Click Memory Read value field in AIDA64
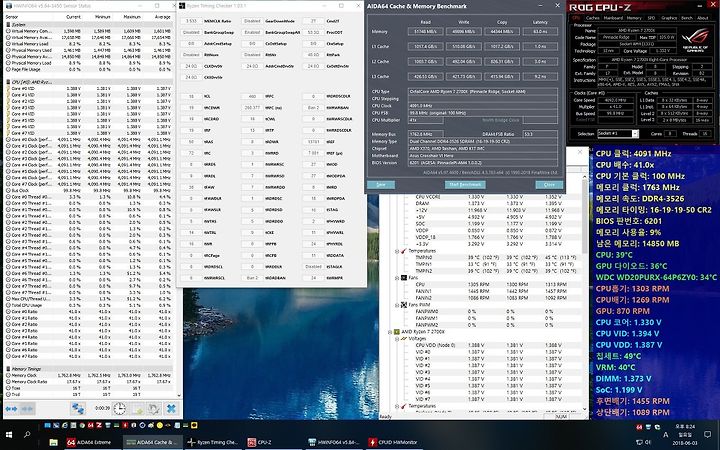 (x=425, y=32)
